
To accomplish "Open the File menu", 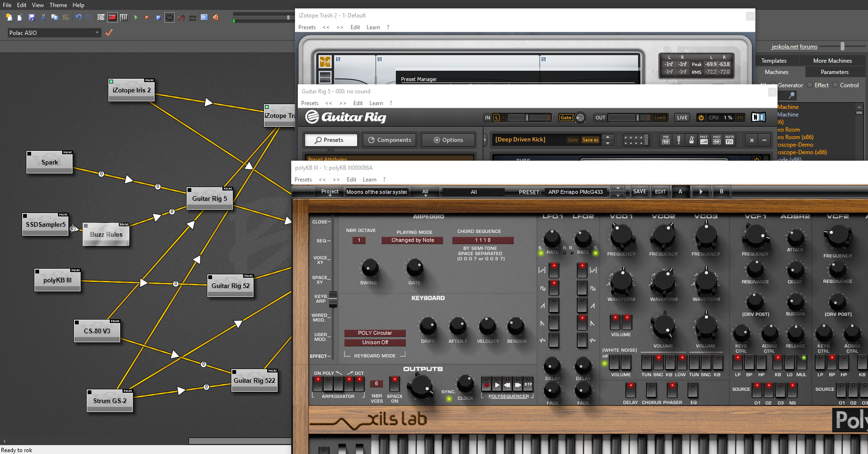I will (x=7, y=5).
